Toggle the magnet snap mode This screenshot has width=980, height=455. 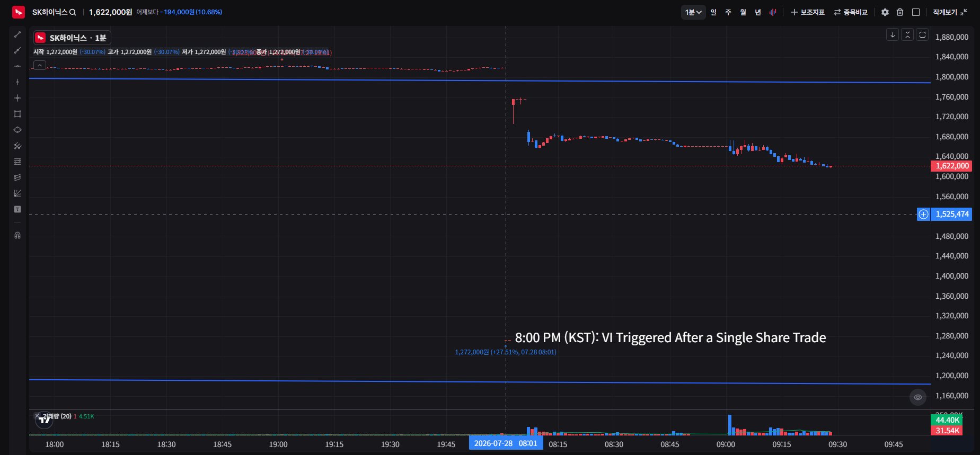(17, 235)
